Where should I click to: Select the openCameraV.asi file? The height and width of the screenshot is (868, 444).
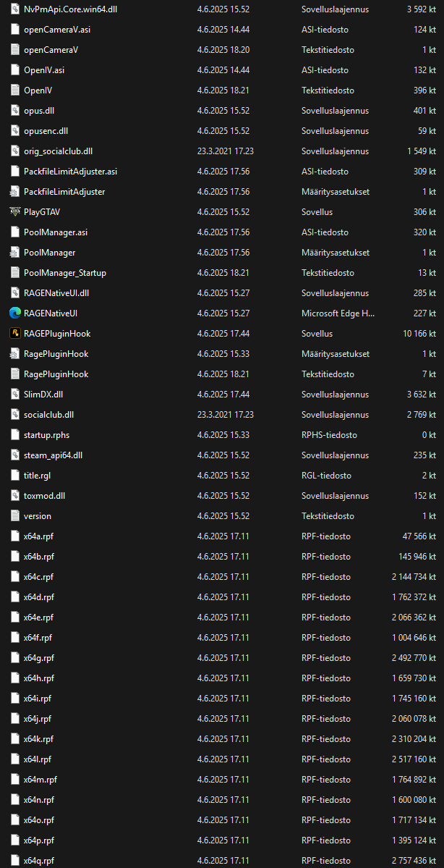(57, 30)
